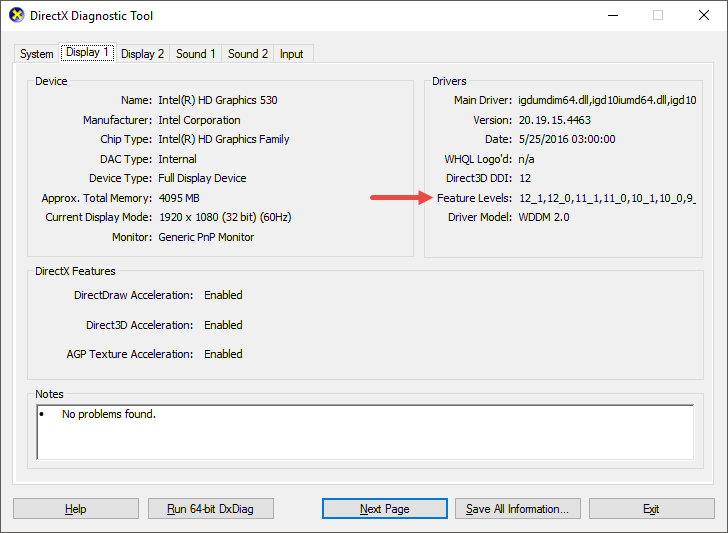This screenshot has width=728, height=533.
Task: Go to the Sound 1 tab
Action: click(x=195, y=54)
